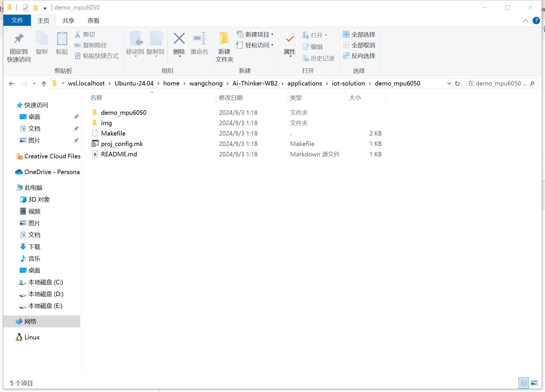Click quick access toolbar New Folder icon
This screenshot has width=545, height=392.
tap(36, 8)
